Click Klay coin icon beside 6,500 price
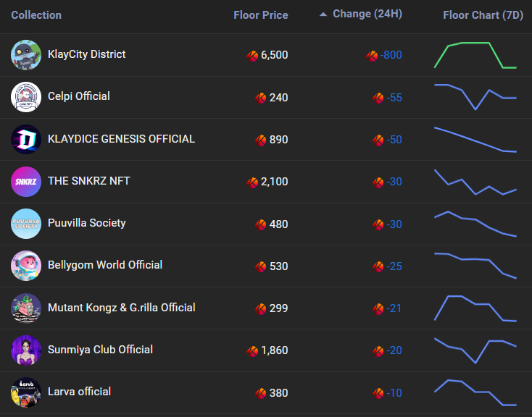Viewport: 532px width, 417px height. 252,56
